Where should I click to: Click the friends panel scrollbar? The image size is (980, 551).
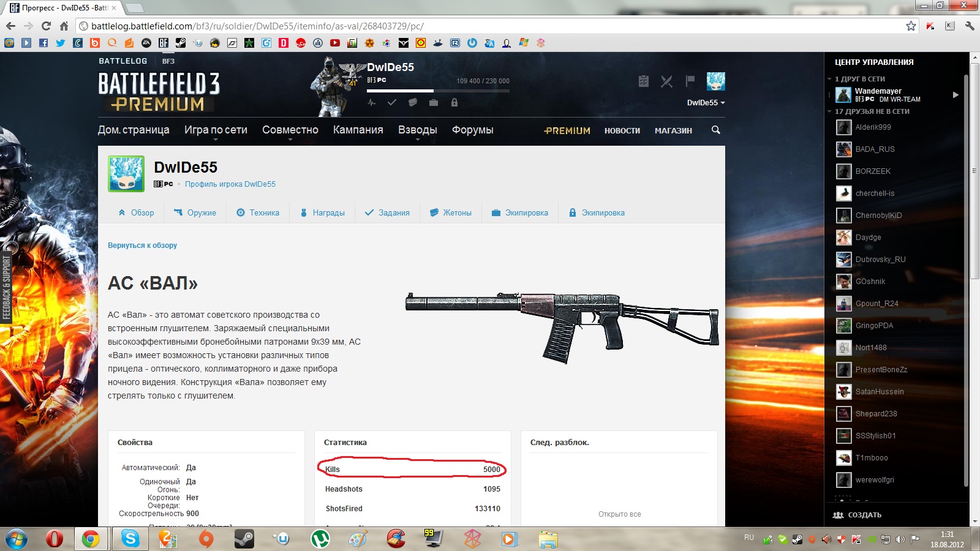[967, 282]
